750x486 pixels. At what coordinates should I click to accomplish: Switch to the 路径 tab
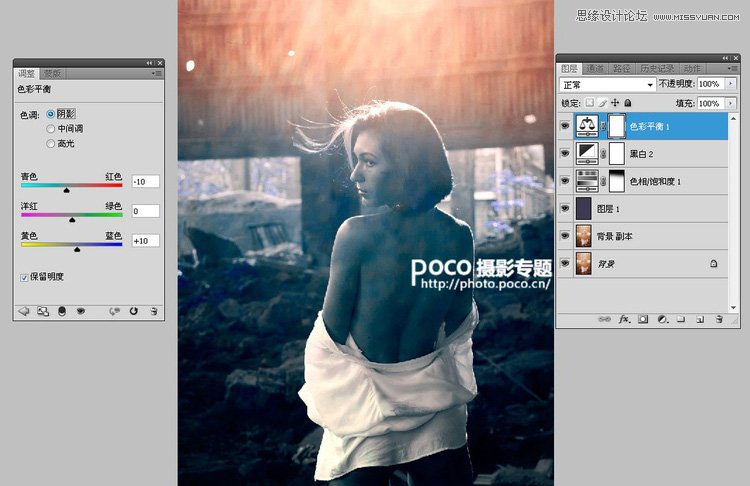point(621,69)
